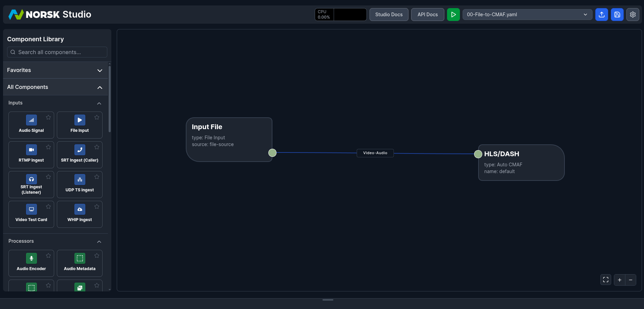This screenshot has width=644, height=309.
Task: Click the save disk icon
Action: pos(617,15)
